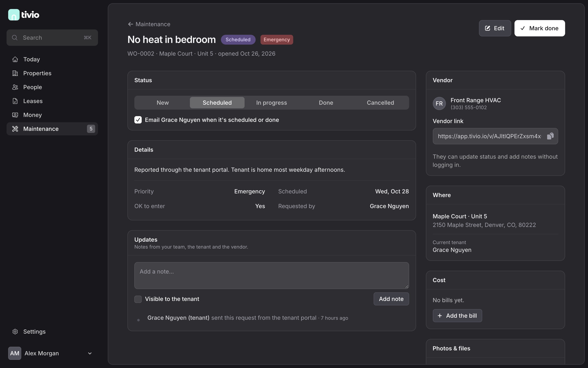Click the Emergency badge near title
Image resolution: width=588 pixels, height=368 pixels.
(x=277, y=39)
